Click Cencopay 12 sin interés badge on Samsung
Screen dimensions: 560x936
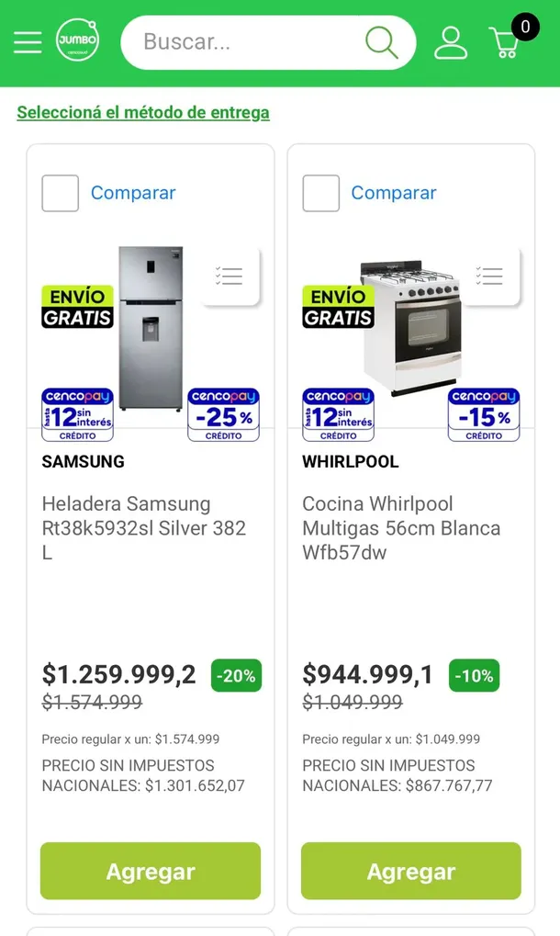[x=77, y=414]
